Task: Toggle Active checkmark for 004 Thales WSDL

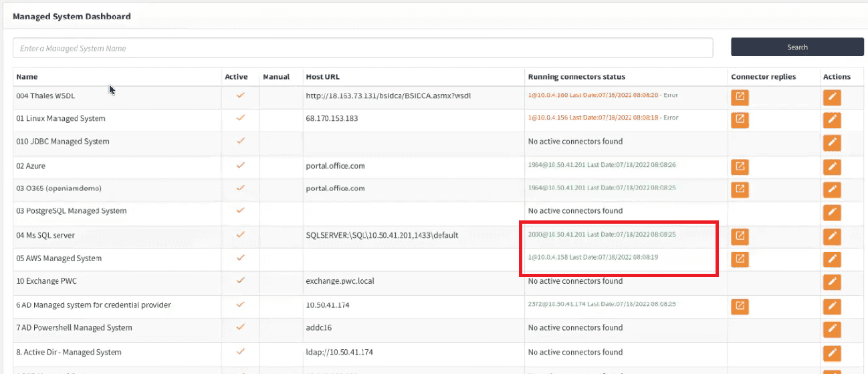Action: (241, 96)
